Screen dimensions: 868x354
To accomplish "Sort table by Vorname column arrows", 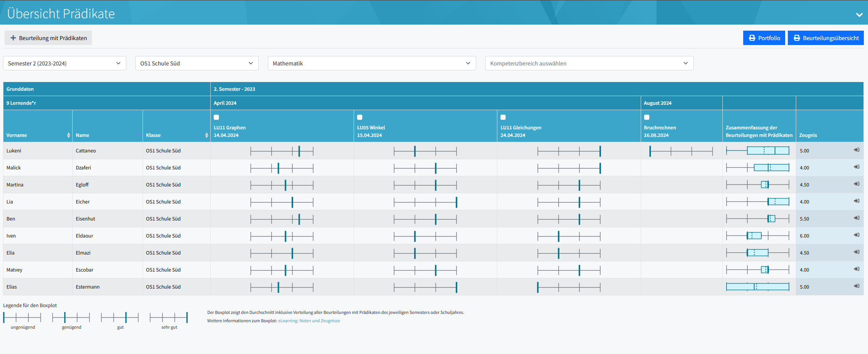I will coord(68,135).
